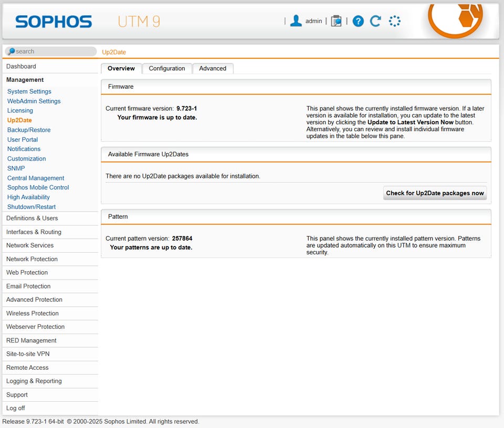Switch to the Overview tab

(x=121, y=68)
